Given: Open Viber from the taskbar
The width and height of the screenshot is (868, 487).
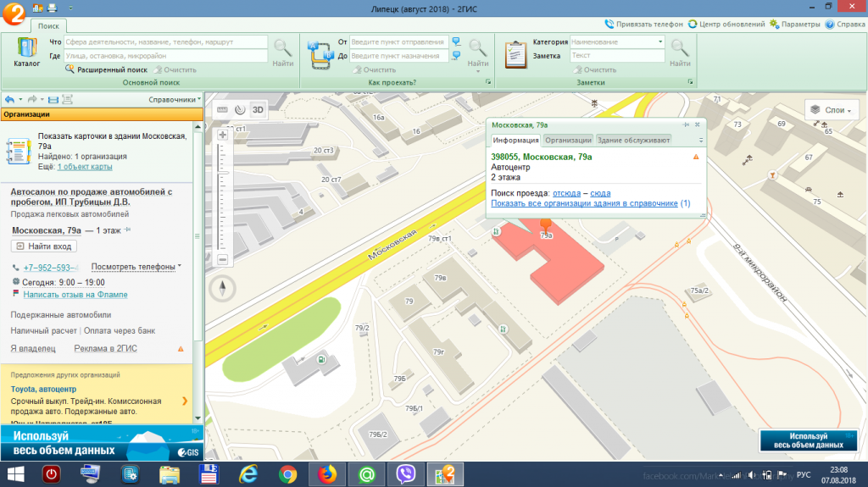Looking at the screenshot, I should click(406, 474).
